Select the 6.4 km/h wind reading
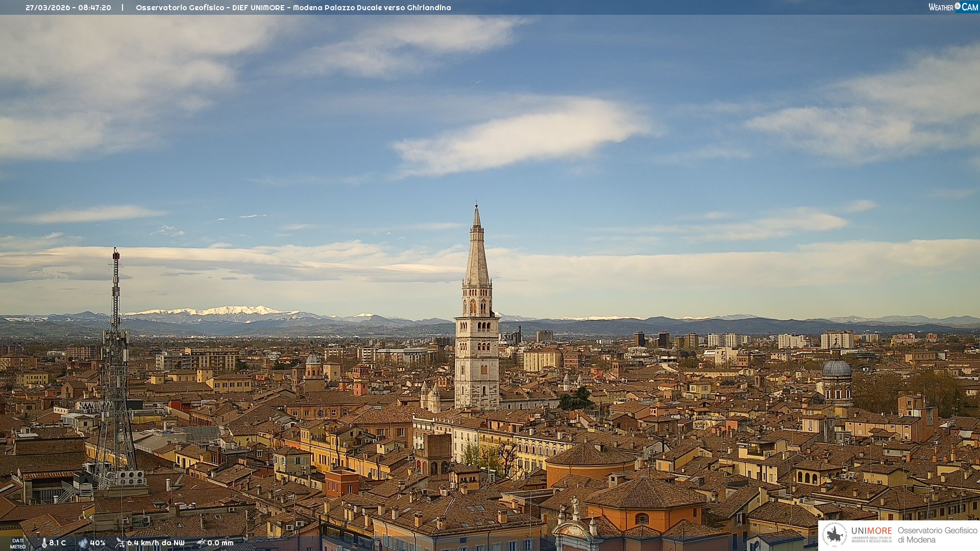980x551 pixels. click(156, 543)
